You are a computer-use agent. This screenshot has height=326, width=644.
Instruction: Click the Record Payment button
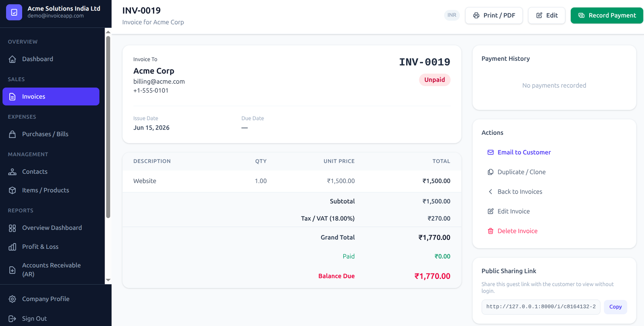(607, 15)
